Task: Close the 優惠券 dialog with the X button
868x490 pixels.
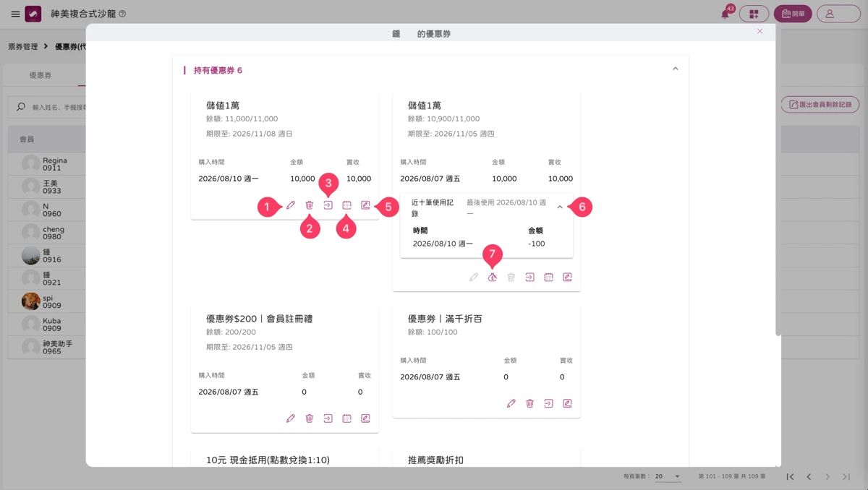Action: tap(760, 31)
